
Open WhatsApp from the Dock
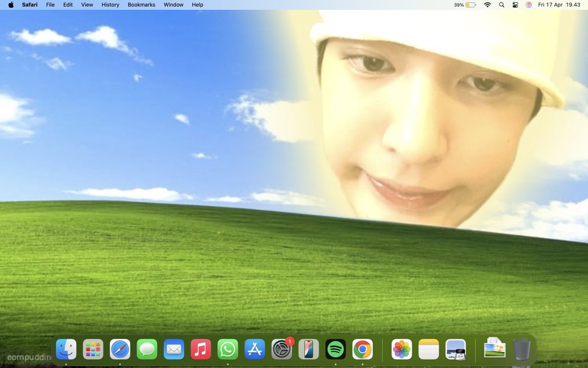tap(228, 349)
